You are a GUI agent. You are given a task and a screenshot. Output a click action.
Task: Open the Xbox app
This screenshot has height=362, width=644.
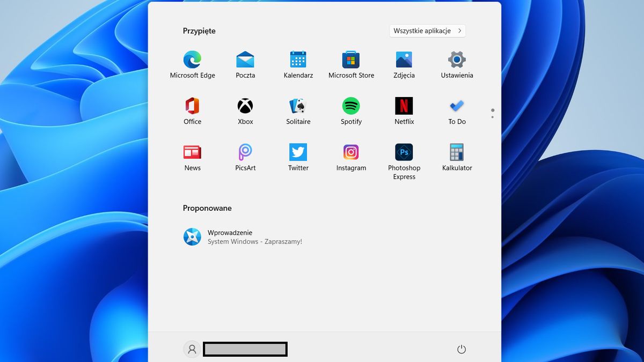245,107
